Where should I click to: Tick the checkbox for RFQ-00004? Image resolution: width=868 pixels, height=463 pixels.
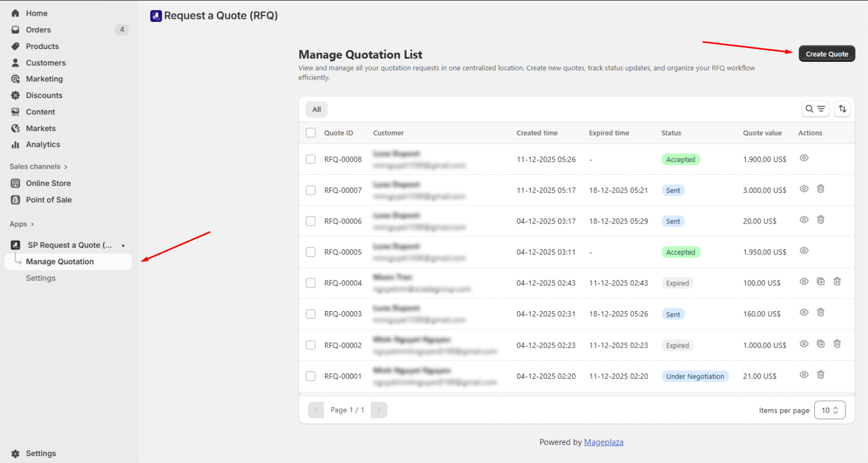click(x=311, y=283)
